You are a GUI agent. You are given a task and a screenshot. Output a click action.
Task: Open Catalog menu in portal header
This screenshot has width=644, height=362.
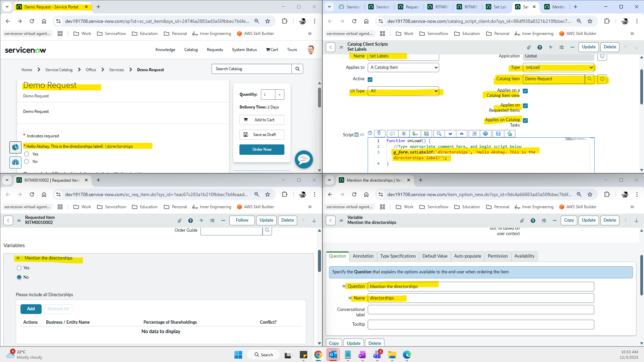coord(191,50)
